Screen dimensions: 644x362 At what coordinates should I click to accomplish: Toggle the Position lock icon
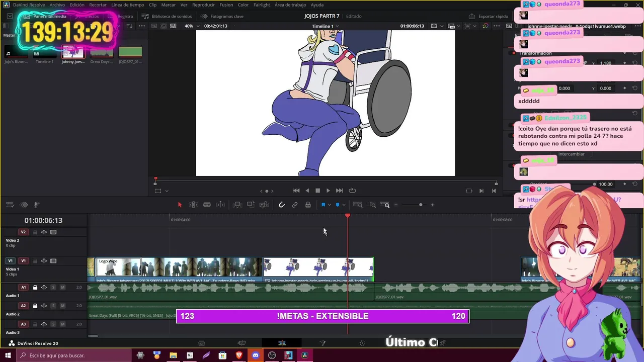coord(308,205)
